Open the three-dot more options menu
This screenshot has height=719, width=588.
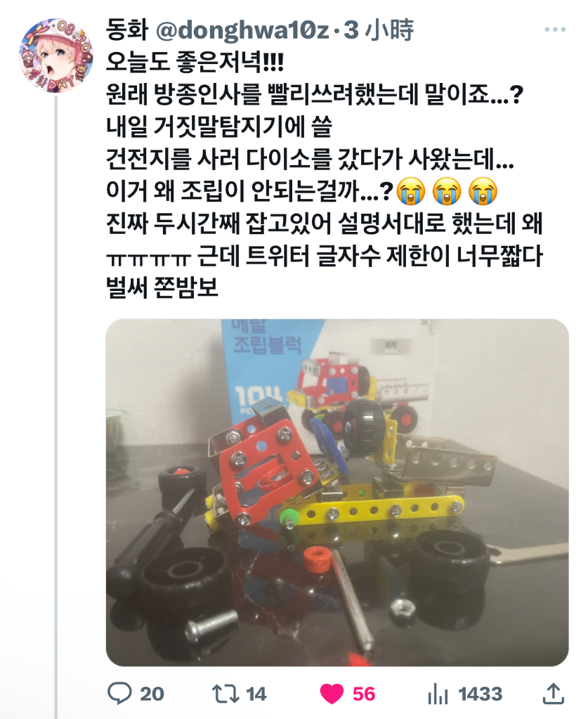point(555,30)
